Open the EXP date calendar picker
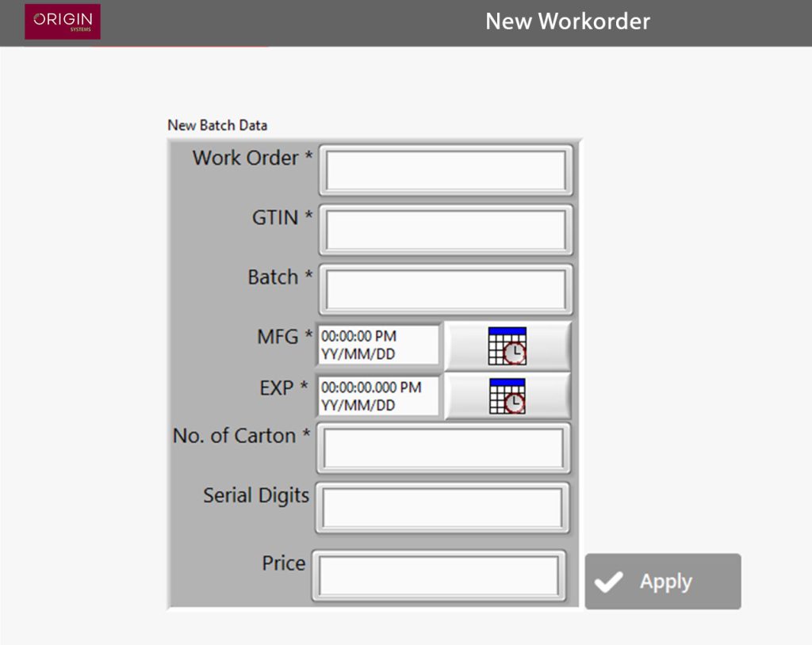The image size is (812, 645). (x=507, y=396)
